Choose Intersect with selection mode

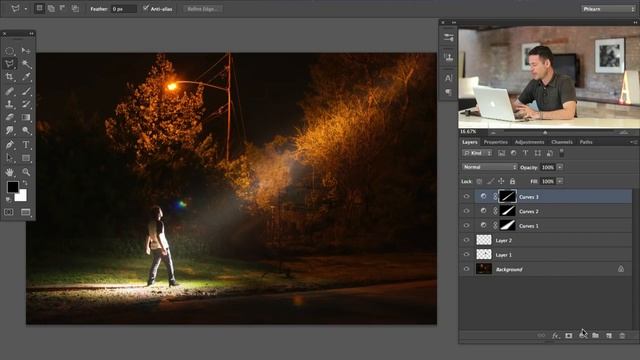coord(75,8)
